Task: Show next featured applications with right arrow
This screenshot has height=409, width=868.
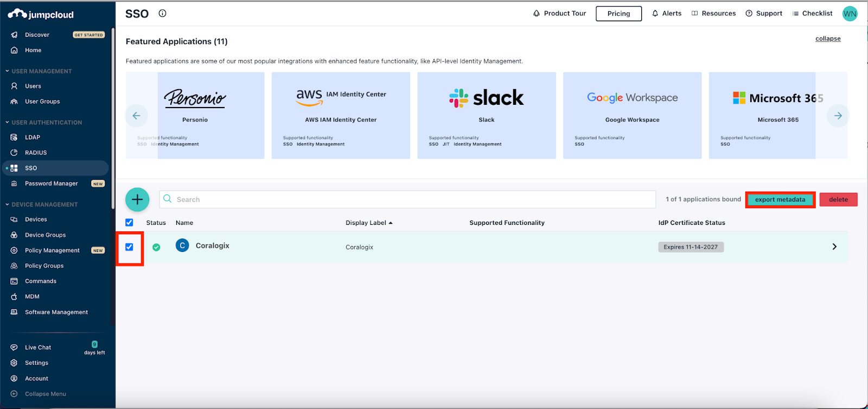Action: (x=838, y=116)
